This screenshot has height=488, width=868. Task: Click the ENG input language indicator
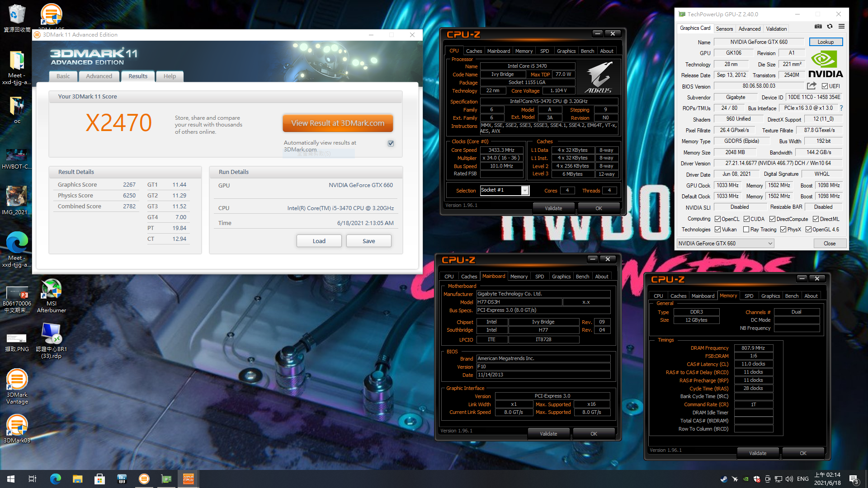click(x=803, y=479)
